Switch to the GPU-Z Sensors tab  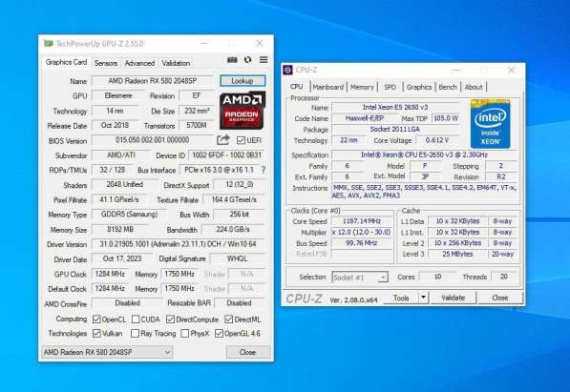pos(106,63)
